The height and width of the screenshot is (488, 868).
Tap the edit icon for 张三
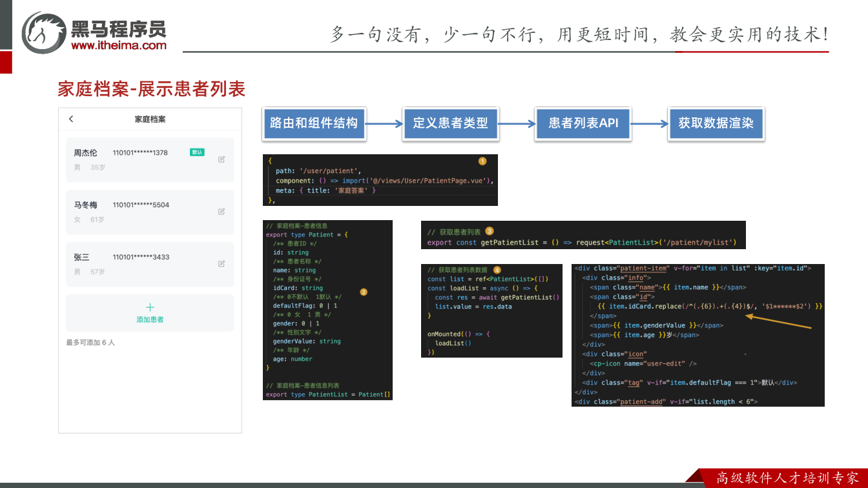pos(222,263)
